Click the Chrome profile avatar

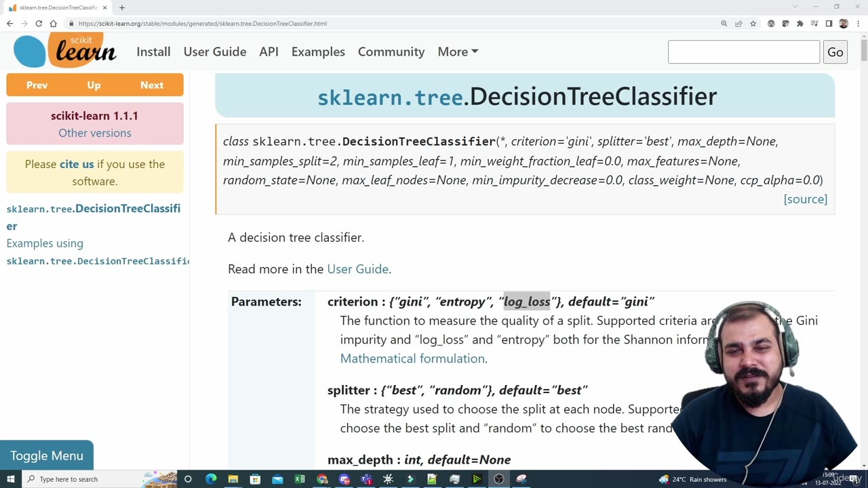(x=844, y=23)
